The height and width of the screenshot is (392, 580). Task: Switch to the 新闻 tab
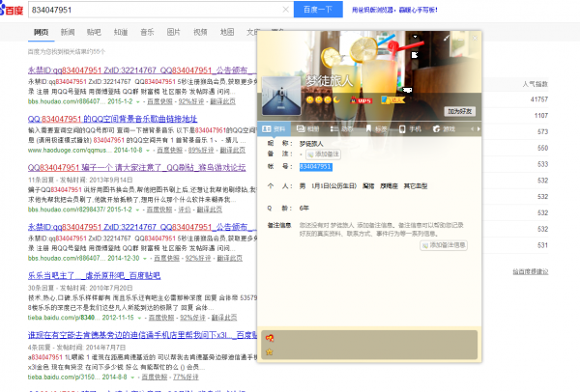pos(68,32)
